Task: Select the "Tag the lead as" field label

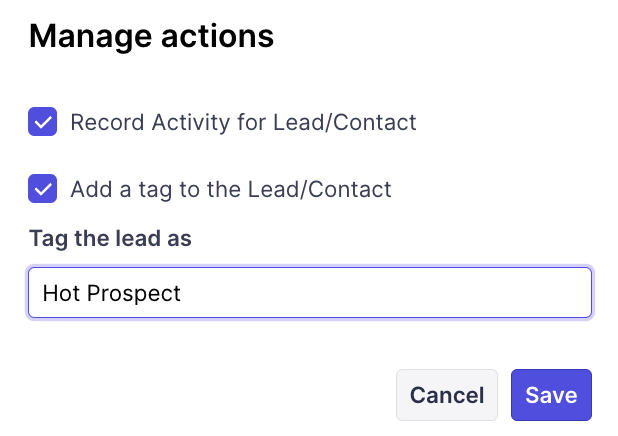Action: 110,239
